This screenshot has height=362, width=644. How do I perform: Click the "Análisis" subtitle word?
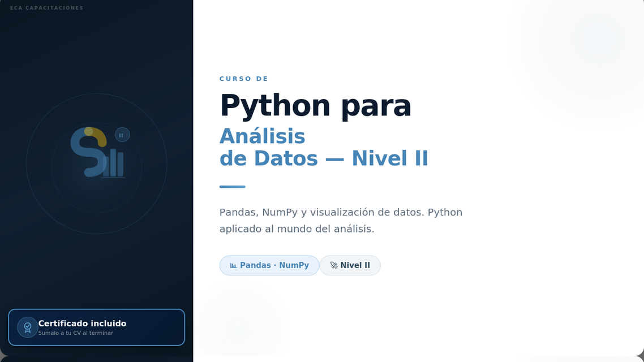tap(262, 136)
